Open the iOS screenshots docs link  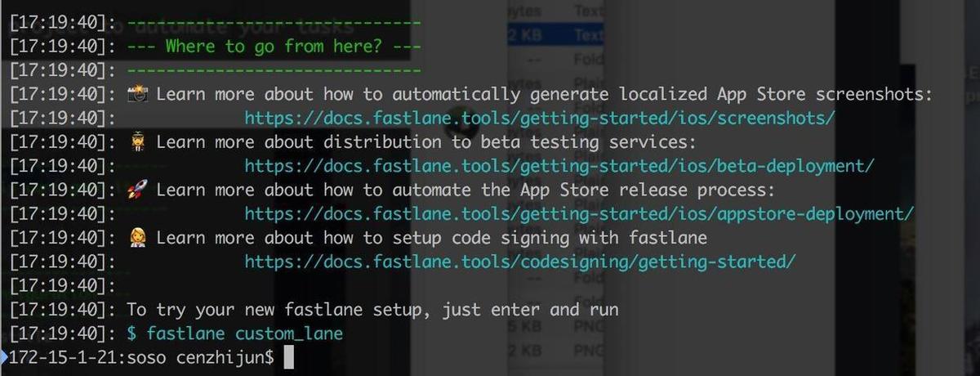click(539, 119)
